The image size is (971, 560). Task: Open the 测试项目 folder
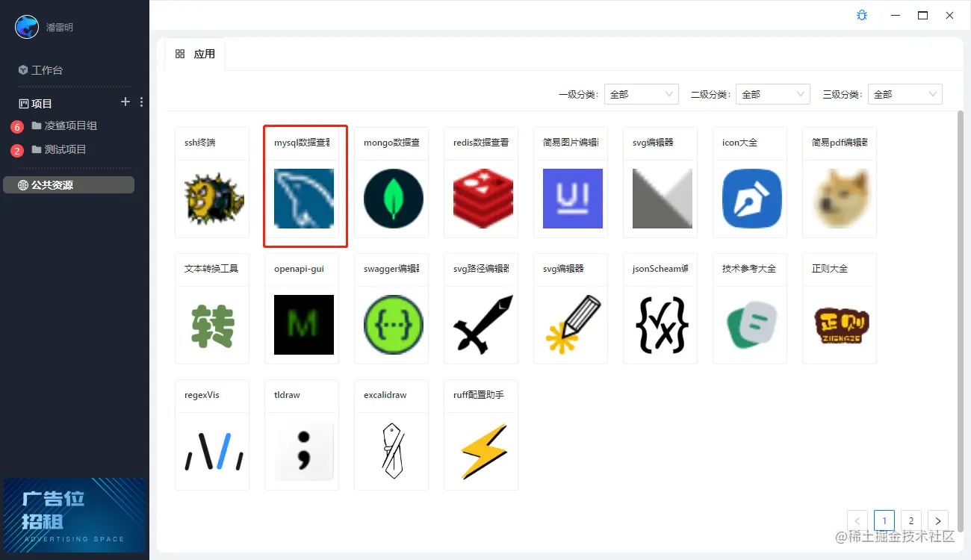coord(60,149)
